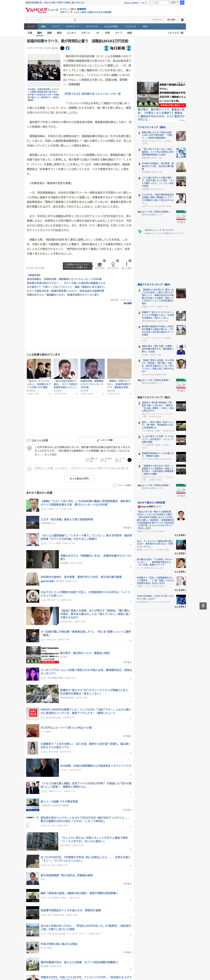210x980 pixels.
Task: Open 米大統領、60超の国際機関 article
Action: [x=96, y=766]
